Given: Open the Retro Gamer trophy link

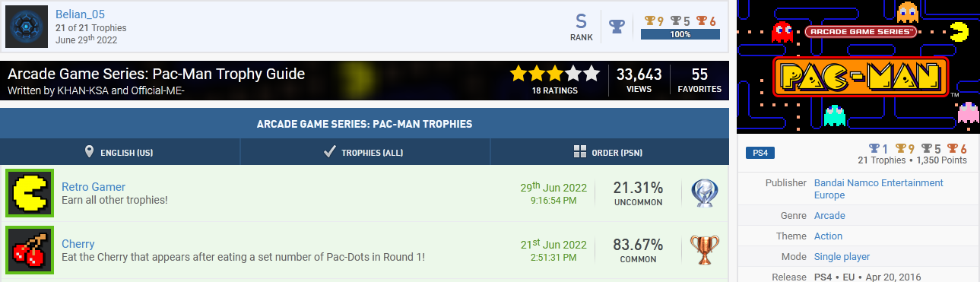Looking at the screenshot, I should 94,187.
